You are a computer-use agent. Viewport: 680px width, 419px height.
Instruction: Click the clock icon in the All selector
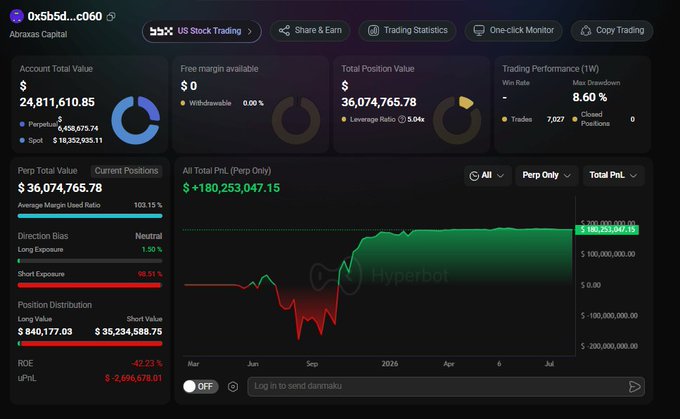pyautogui.click(x=474, y=176)
